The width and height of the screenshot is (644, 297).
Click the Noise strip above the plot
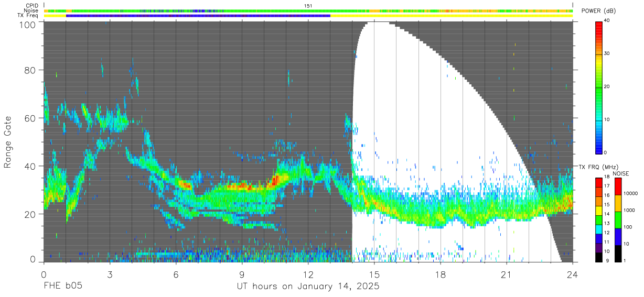308,11
